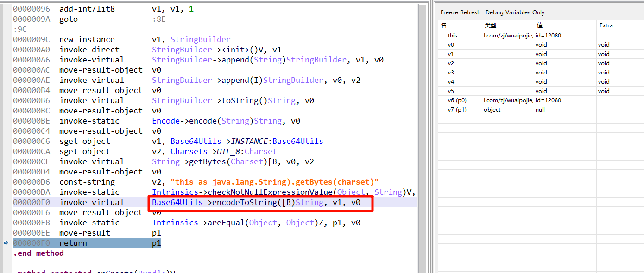Select variable v5 in the variables table

click(541, 91)
